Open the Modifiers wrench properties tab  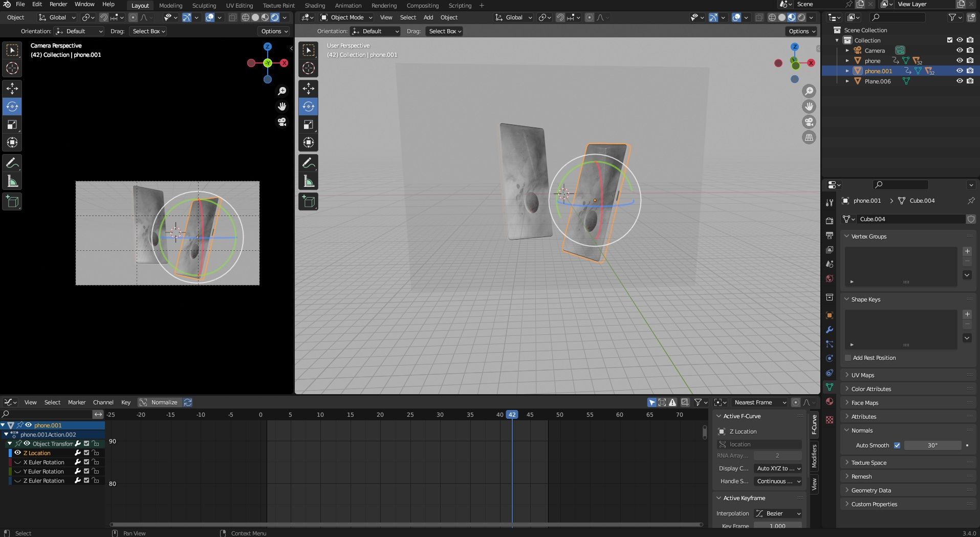(830, 330)
